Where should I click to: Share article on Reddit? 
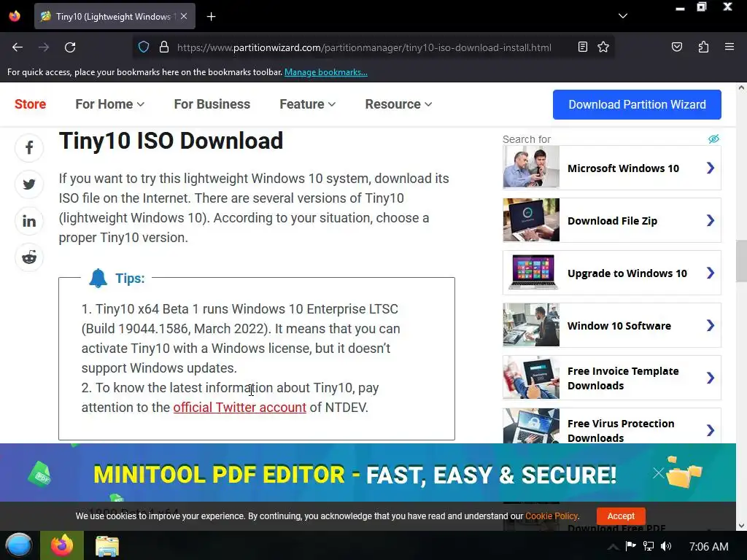tap(29, 257)
